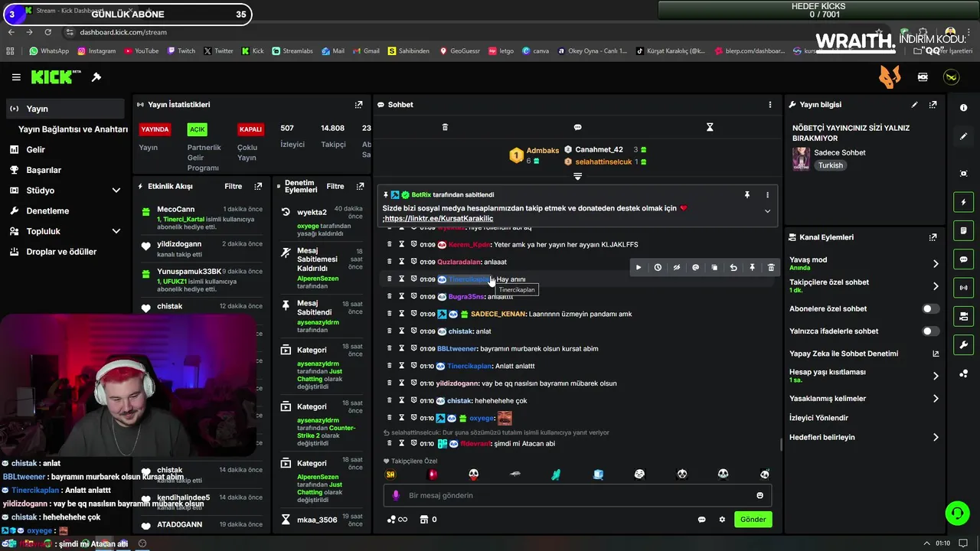Click the Bir mesaj gönderin input field
This screenshot has width=980, height=551.
[578, 495]
